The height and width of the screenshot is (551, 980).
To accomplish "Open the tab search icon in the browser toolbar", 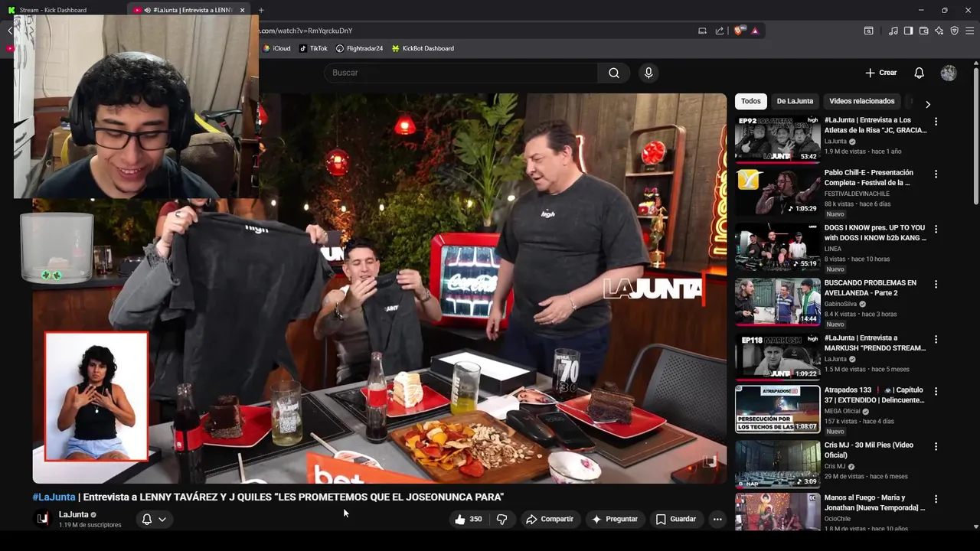I will click(868, 31).
